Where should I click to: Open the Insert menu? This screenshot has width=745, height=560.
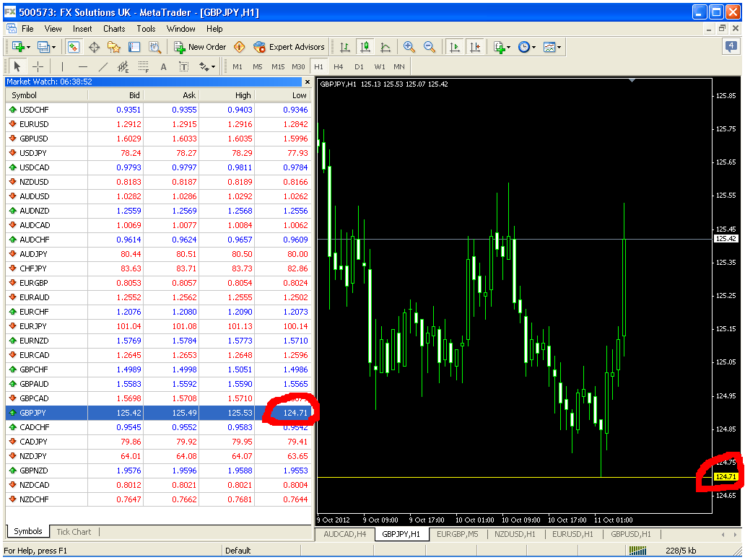82,29
